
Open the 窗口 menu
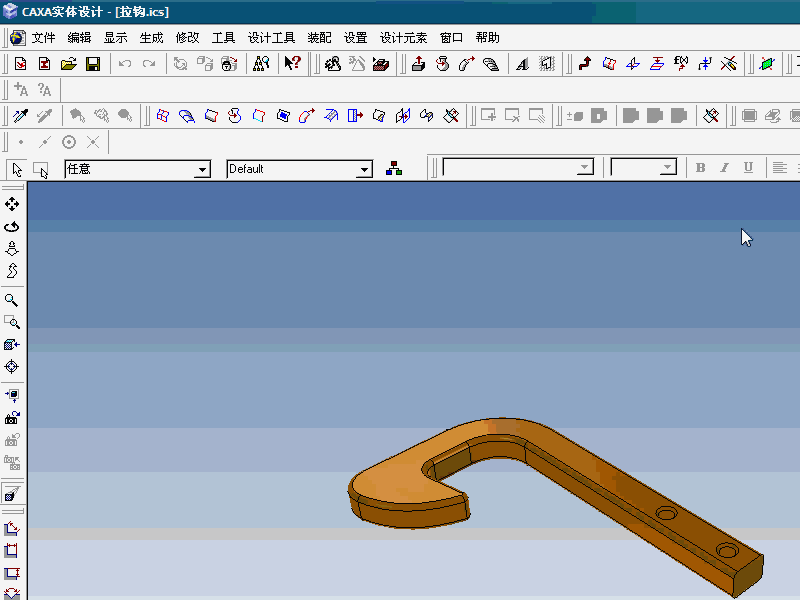tap(452, 38)
